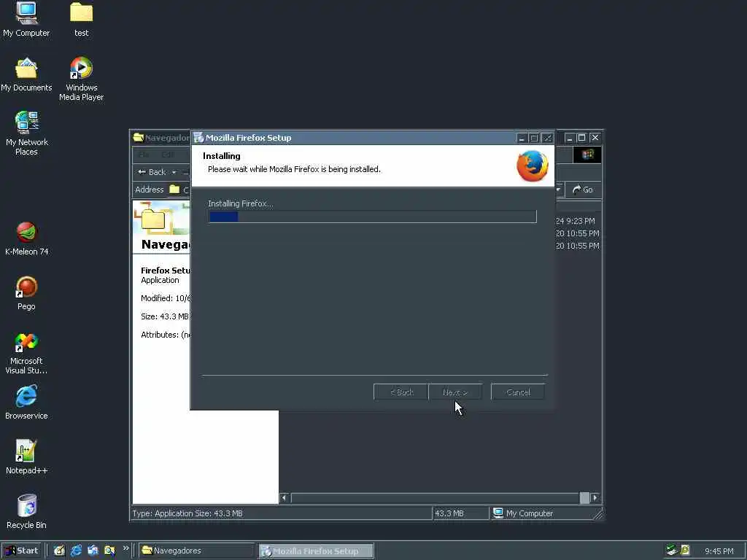Image resolution: width=747 pixels, height=560 pixels.
Task: Launch Internet Explorer from Quick Launch
Action: [x=76, y=551]
